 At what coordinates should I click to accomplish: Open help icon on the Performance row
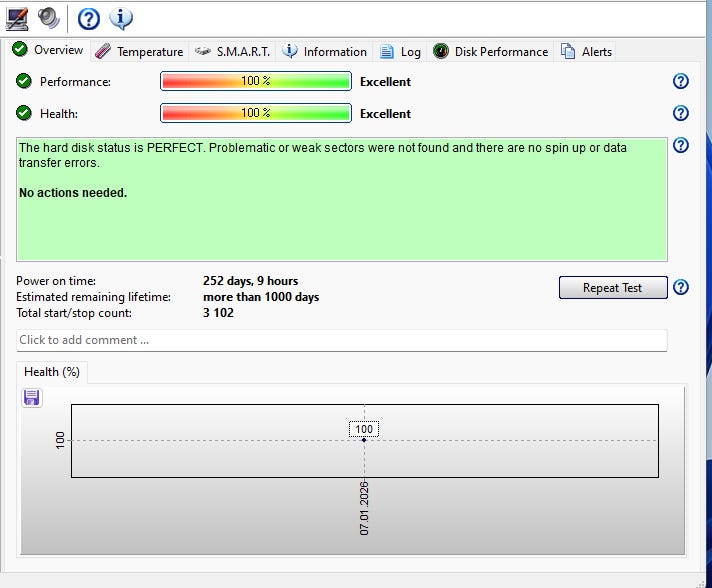[x=680, y=81]
